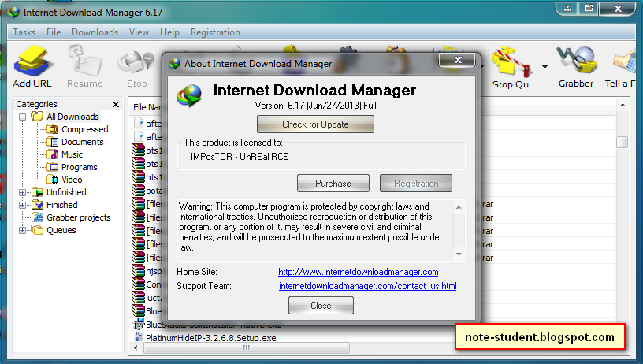Click the IDM logo in About dialog
This screenshot has height=364, width=643.
pos(189,95)
